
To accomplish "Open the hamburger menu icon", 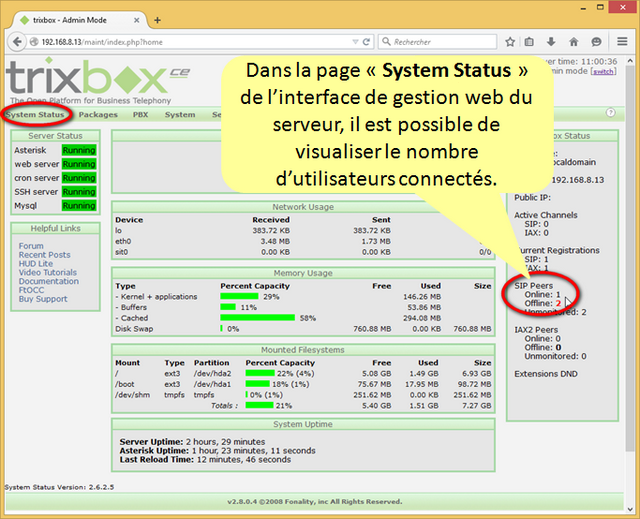I will pos(622,42).
